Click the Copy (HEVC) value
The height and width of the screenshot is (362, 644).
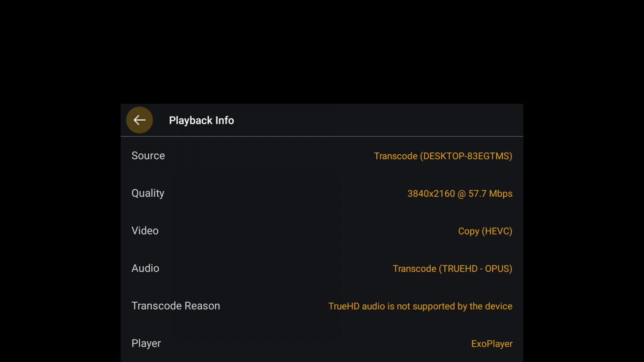(485, 231)
